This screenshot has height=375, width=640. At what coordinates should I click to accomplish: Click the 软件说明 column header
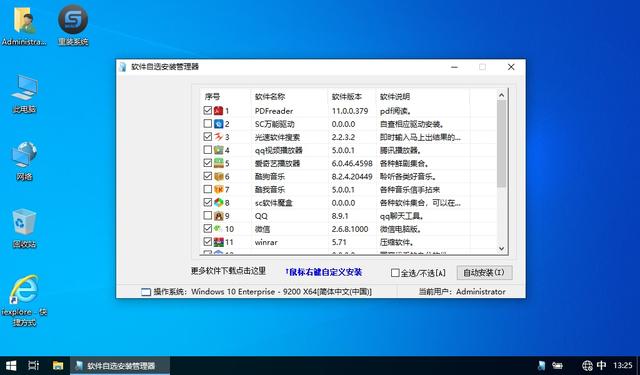click(x=422, y=97)
